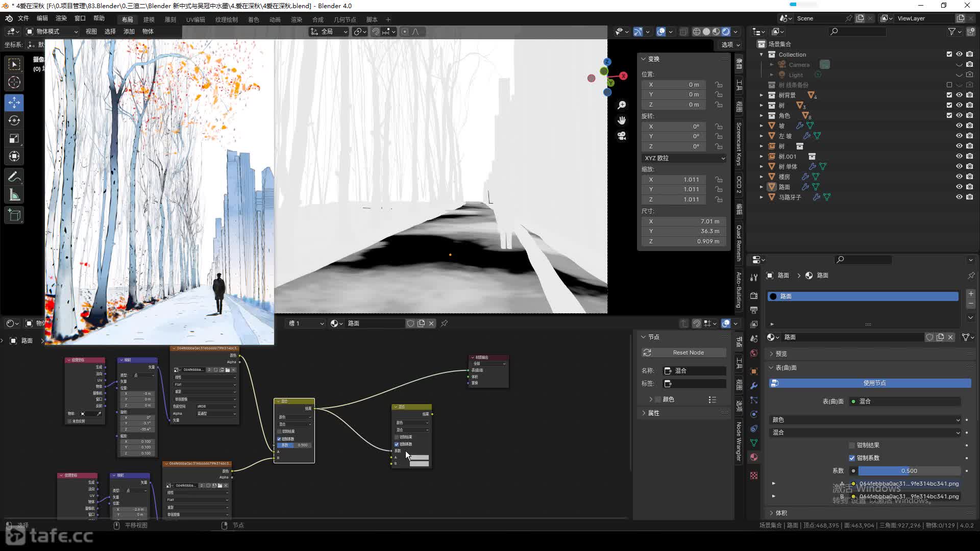980x551 pixels.
Task: Open the Object Data properties tab
Action: click(x=754, y=443)
